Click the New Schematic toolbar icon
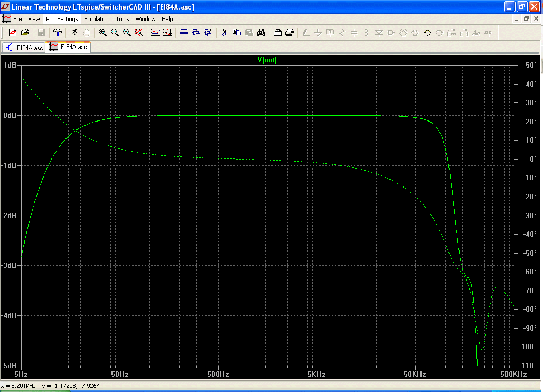This screenshot has width=543, height=392. (x=13, y=33)
